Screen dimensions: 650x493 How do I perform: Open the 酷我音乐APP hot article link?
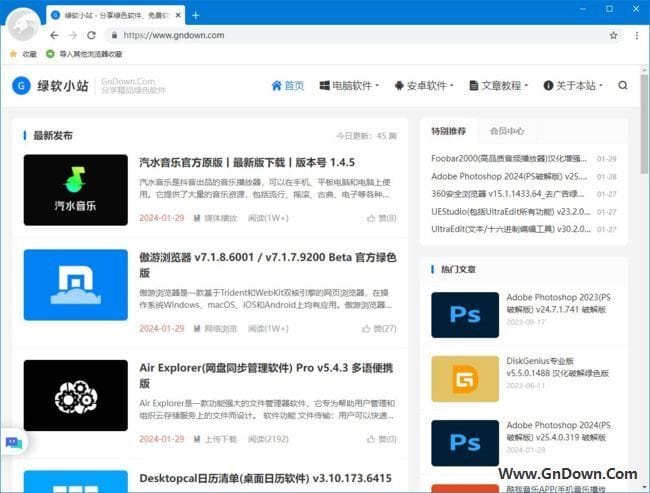pyautogui.click(x=556, y=488)
